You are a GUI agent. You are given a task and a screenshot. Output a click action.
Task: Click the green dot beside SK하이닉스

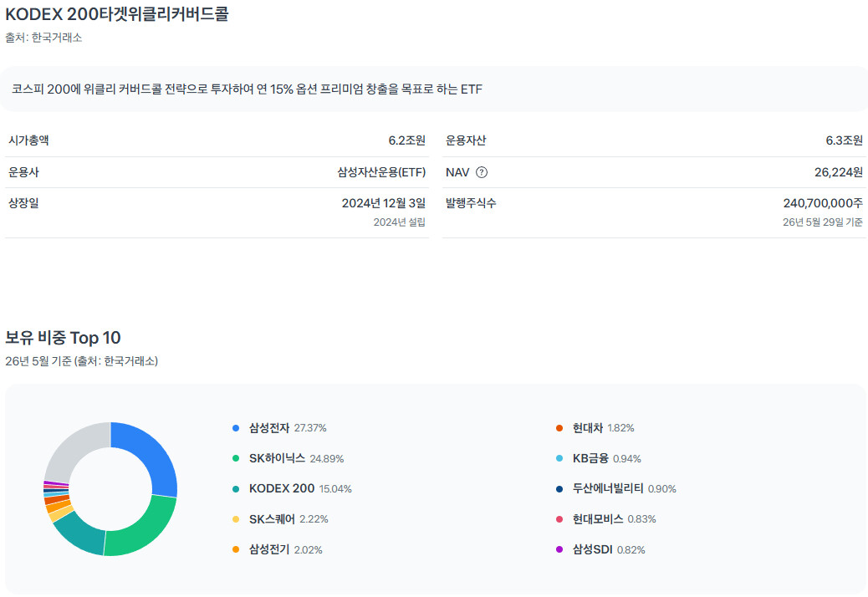coord(236,459)
